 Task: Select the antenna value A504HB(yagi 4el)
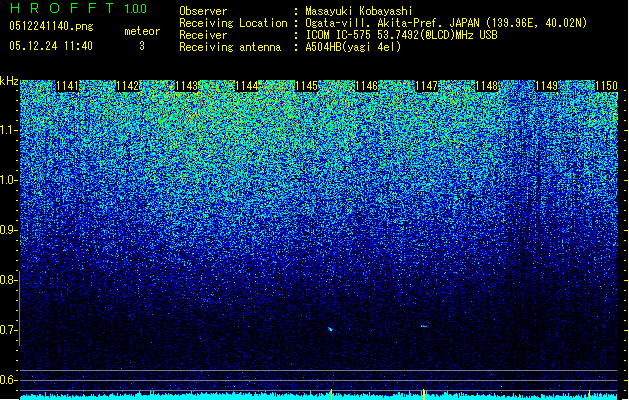(353, 47)
